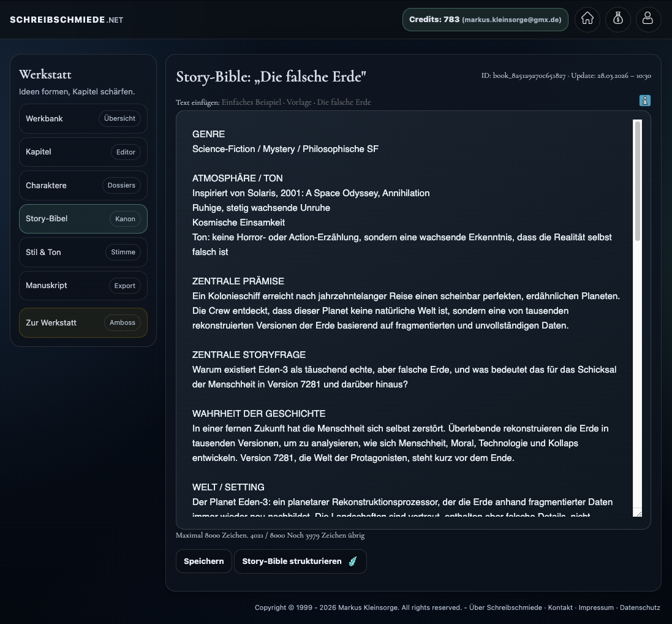This screenshot has height=624, width=672.
Task: Open the money bag credits icon
Action: point(617,19)
